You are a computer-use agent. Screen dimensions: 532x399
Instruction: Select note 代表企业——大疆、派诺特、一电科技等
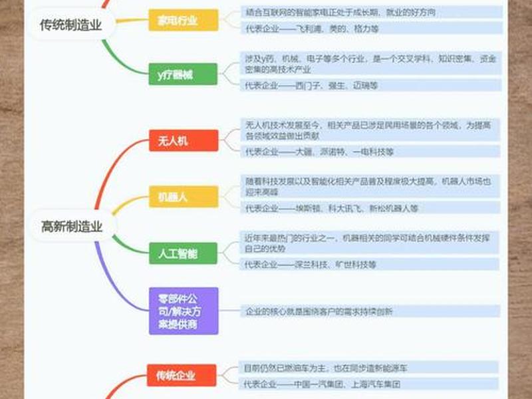[x=370, y=152]
